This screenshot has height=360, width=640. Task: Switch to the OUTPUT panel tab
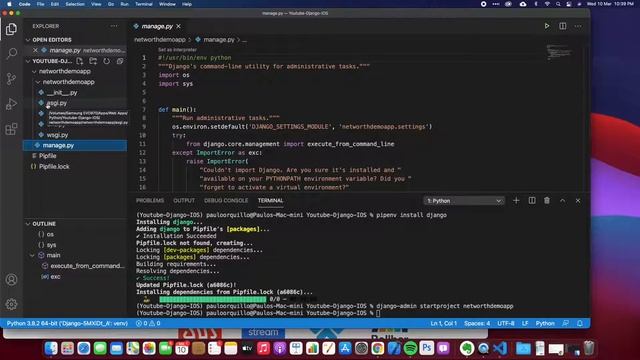point(184,200)
